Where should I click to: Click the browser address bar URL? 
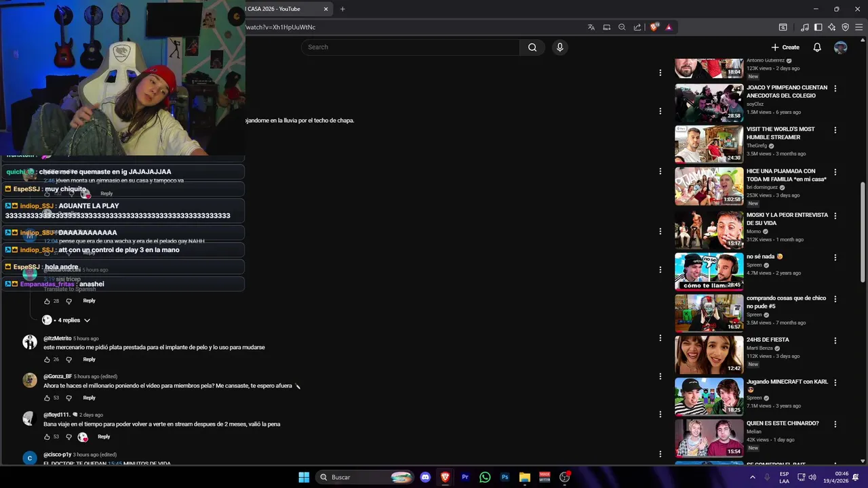point(281,27)
